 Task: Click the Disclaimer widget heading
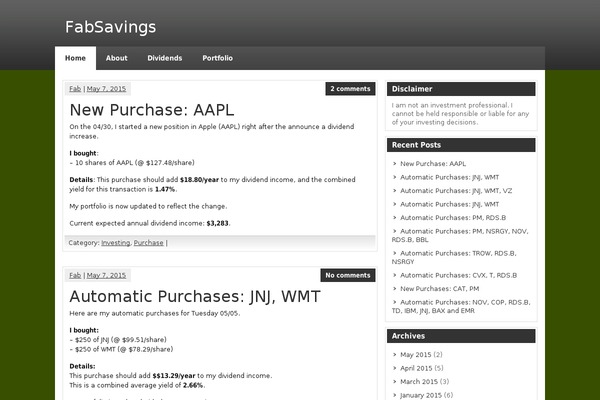pyautogui.click(x=461, y=89)
